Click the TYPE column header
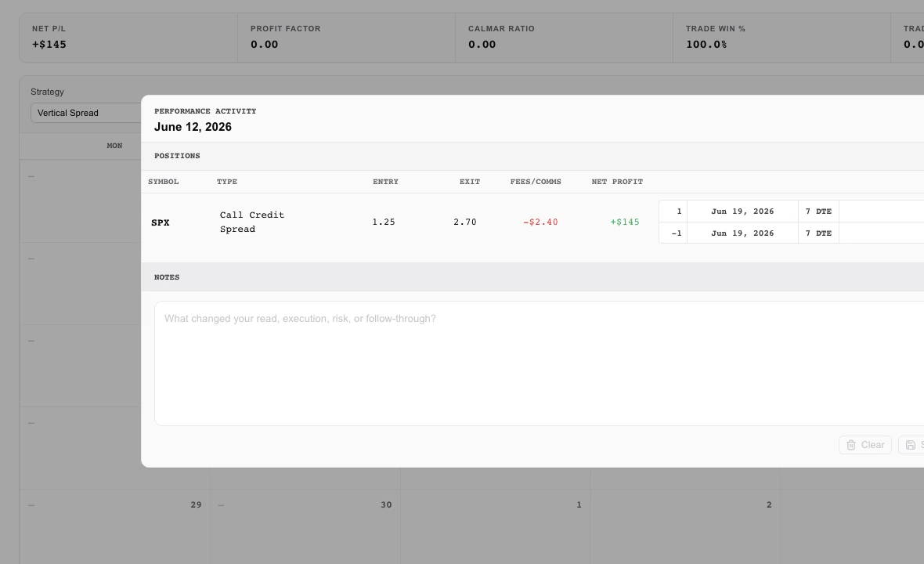 pos(227,182)
